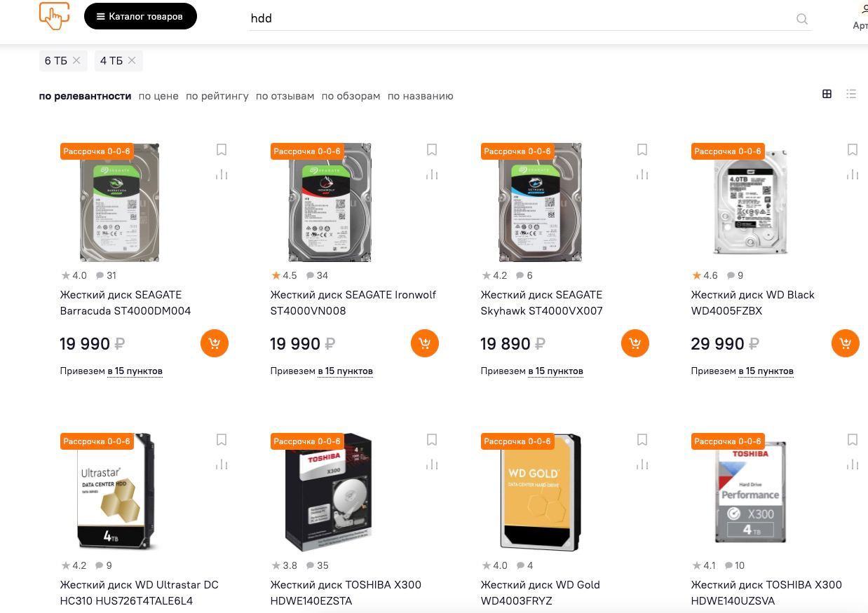Sort products по отзывам

coord(285,96)
